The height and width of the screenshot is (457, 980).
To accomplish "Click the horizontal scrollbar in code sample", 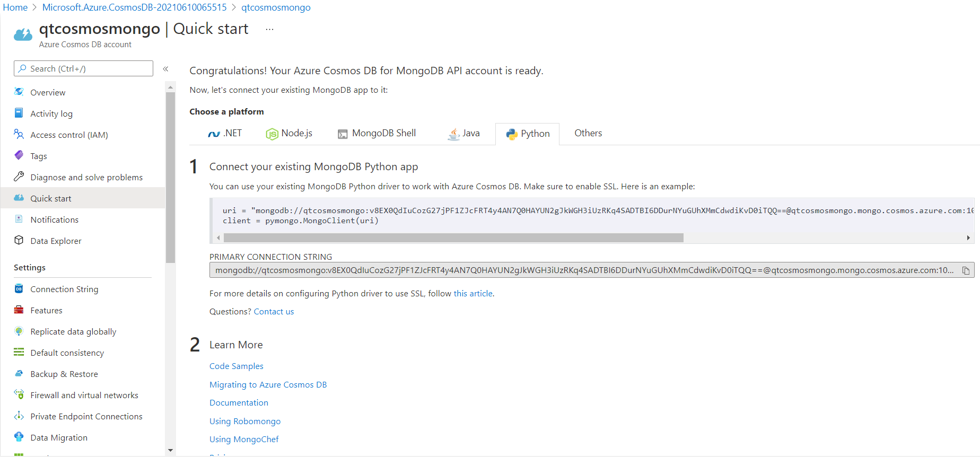I will (453, 238).
